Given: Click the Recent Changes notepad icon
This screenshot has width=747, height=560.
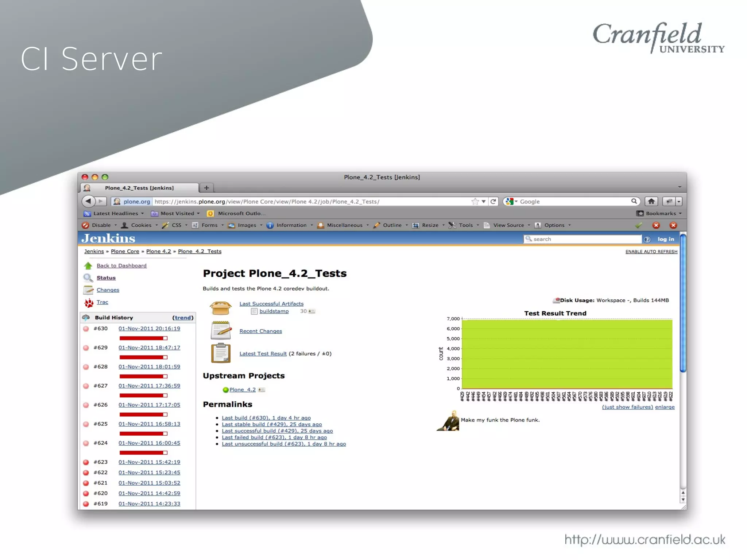Looking at the screenshot, I should tap(221, 330).
